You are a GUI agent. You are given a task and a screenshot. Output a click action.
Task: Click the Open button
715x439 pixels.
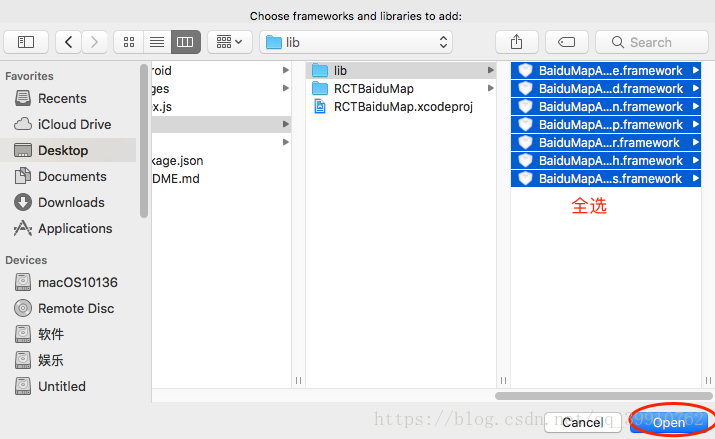pyautogui.click(x=668, y=423)
